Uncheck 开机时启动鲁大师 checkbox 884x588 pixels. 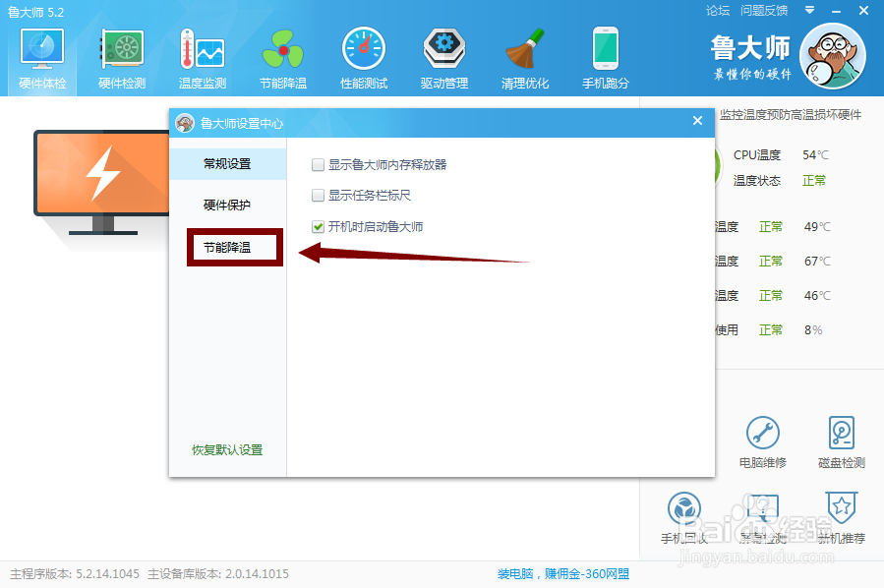point(318,226)
